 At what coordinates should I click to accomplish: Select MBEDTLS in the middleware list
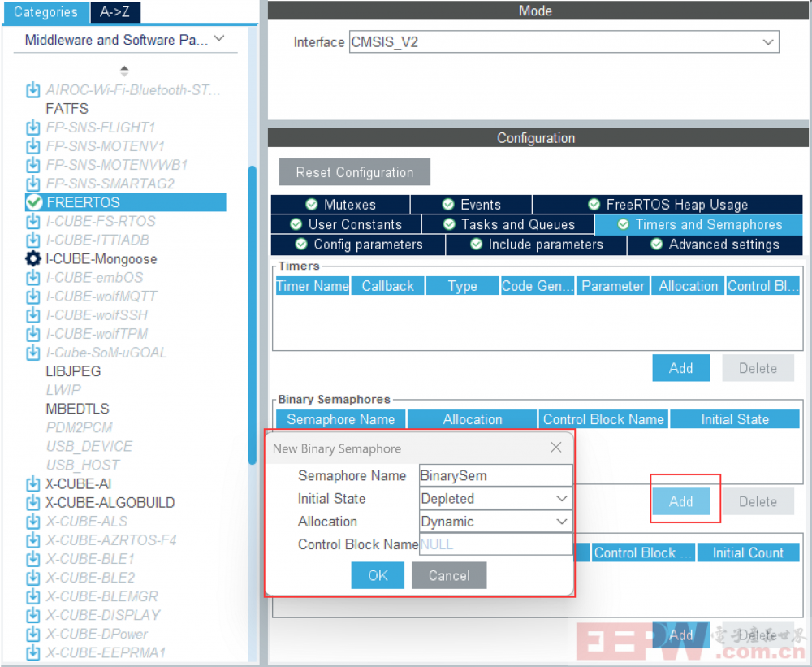pos(77,409)
